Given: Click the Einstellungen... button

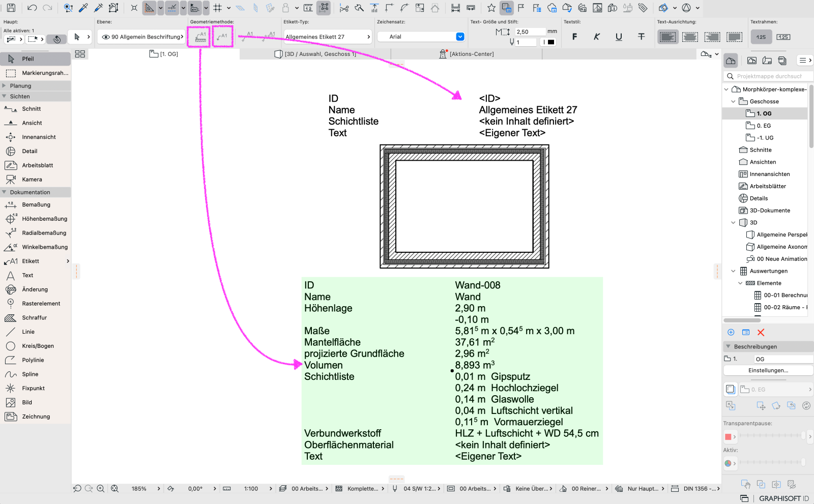Looking at the screenshot, I should coord(768,370).
